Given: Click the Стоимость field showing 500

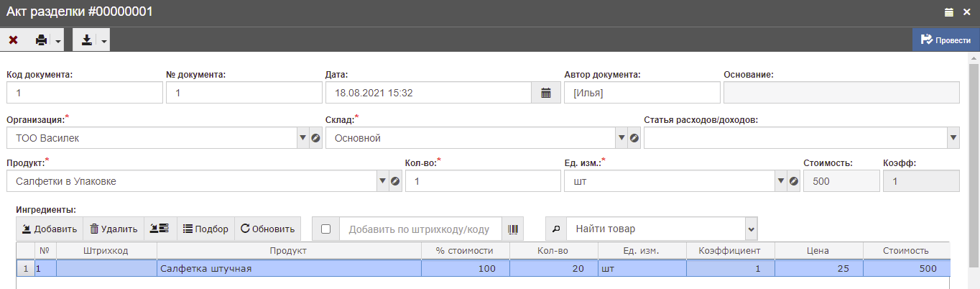Looking at the screenshot, I should tap(841, 181).
